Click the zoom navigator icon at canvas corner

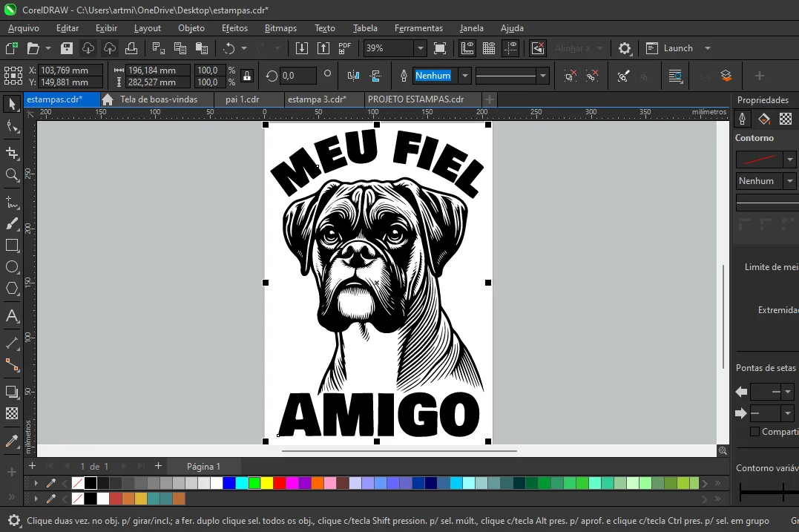(x=723, y=450)
